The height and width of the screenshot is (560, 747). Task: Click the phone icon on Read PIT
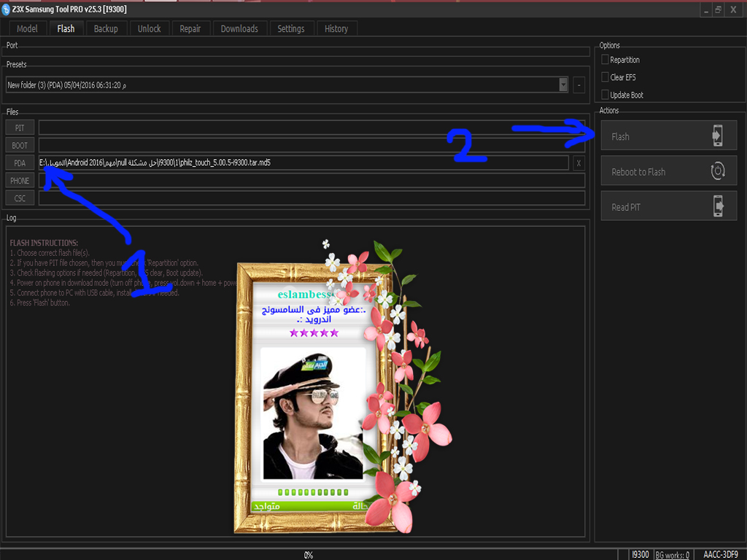click(x=718, y=206)
